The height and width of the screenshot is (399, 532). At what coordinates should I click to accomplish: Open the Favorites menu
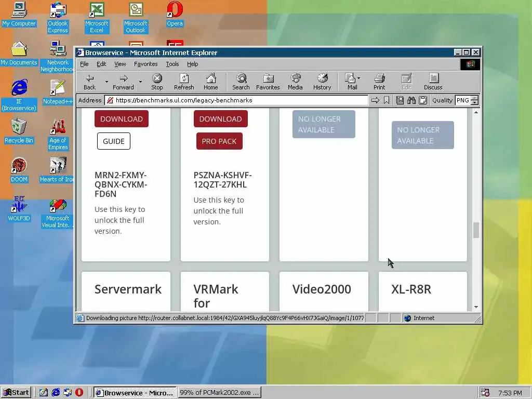[145, 64]
